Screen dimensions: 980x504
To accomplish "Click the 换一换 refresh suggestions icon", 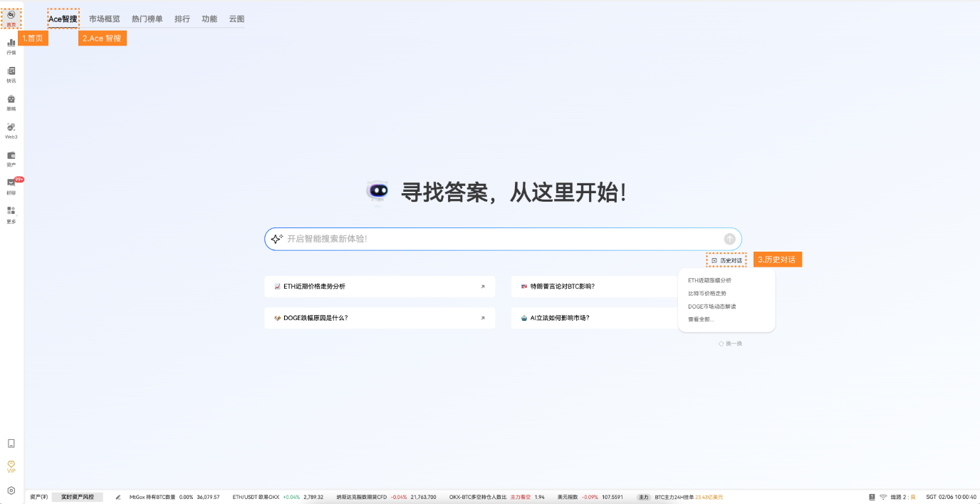I will coord(721,344).
